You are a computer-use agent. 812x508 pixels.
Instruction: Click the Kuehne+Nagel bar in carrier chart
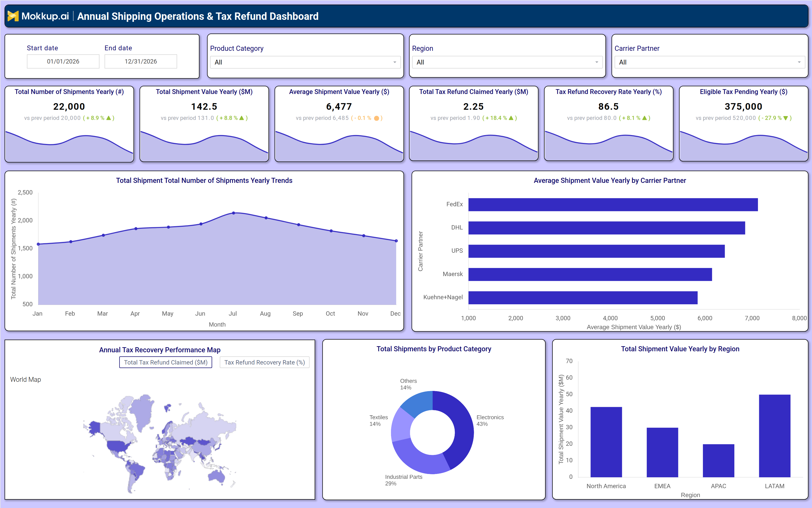583,298
